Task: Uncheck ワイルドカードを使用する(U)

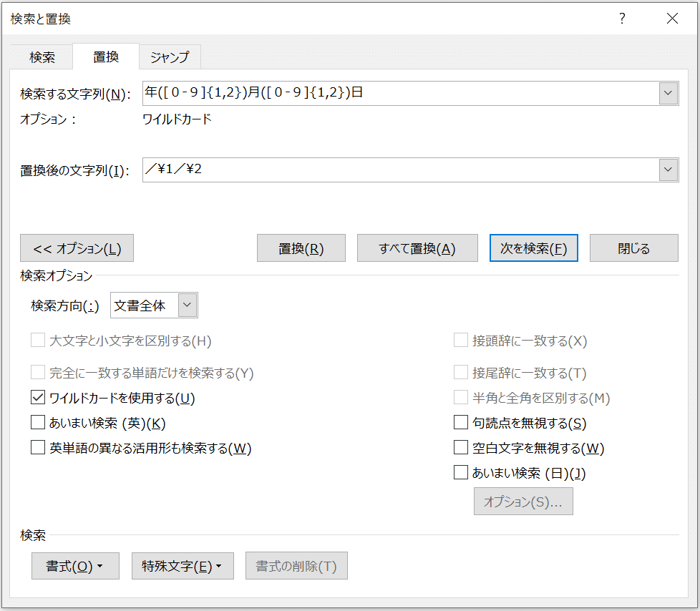Action: [x=37, y=397]
